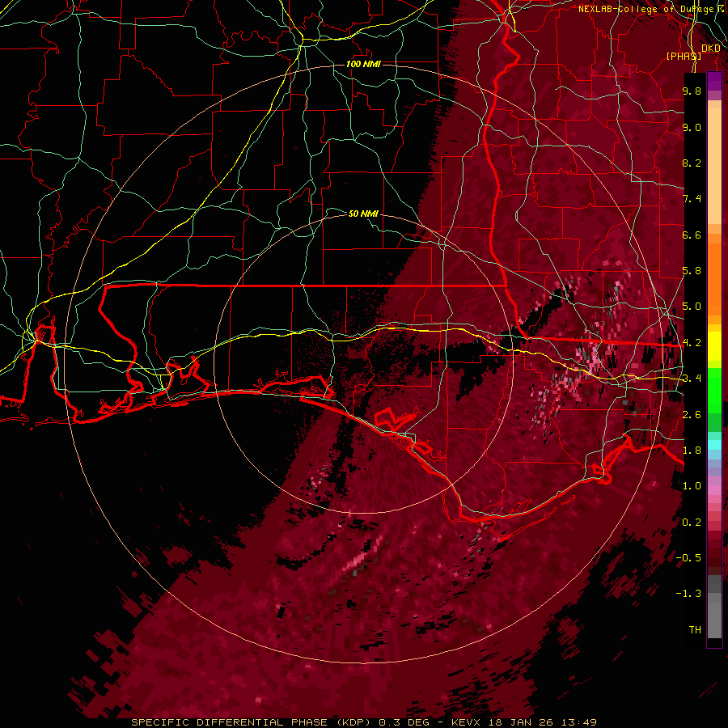Pick the orange segment of the color bar

click(714, 278)
